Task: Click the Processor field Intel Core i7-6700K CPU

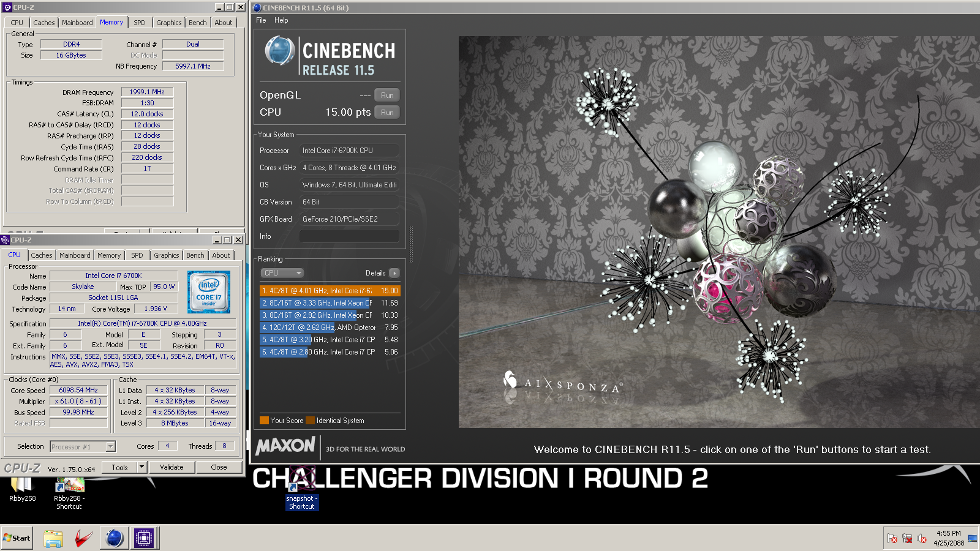Action: coord(349,151)
